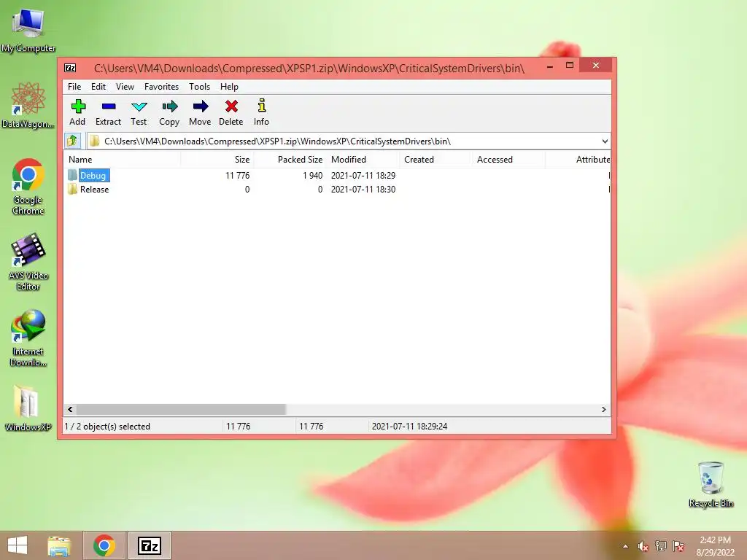This screenshot has height=560, width=747.
Task: Choose the Move toolbar icon
Action: [x=200, y=106]
